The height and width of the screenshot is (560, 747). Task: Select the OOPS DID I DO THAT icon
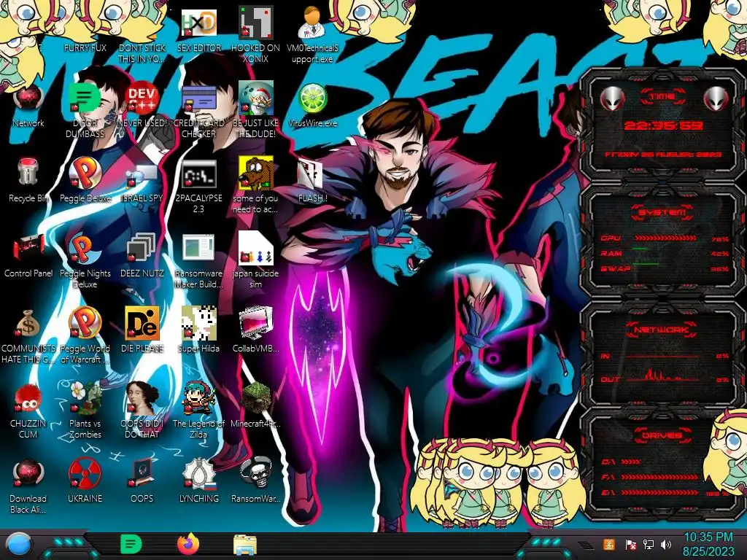pos(142,411)
